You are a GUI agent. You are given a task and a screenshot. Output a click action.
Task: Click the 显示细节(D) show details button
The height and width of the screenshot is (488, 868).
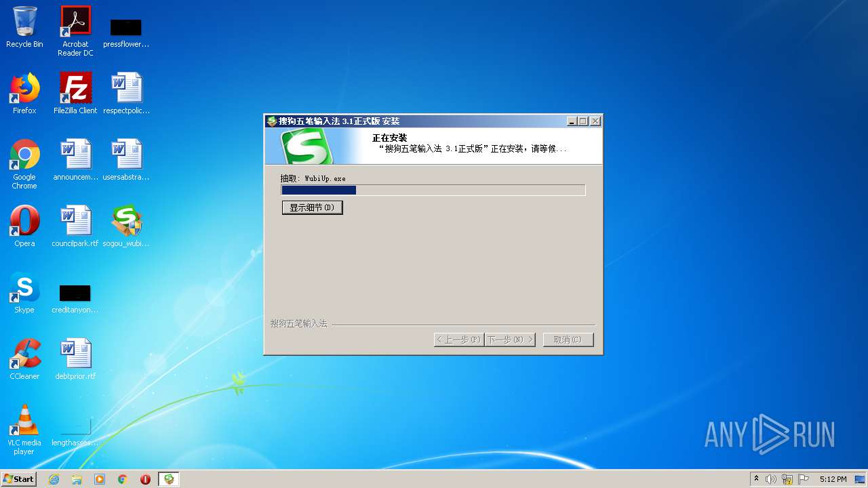pyautogui.click(x=313, y=207)
